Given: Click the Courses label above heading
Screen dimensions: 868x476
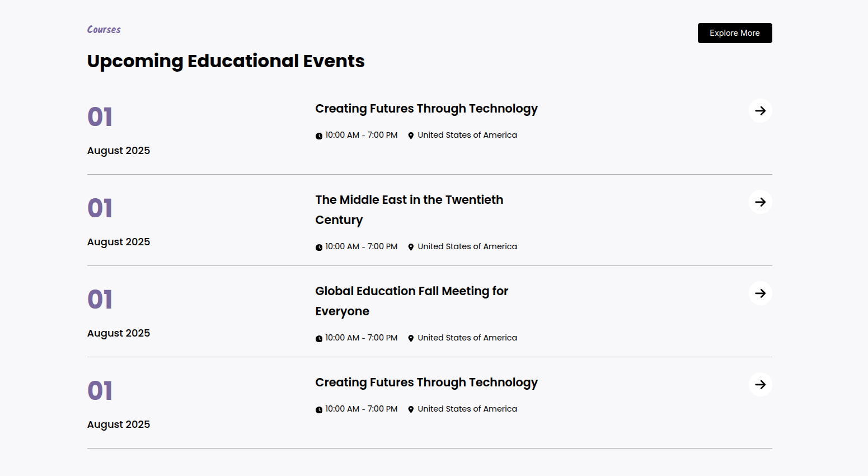Looking at the screenshot, I should pyautogui.click(x=104, y=30).
